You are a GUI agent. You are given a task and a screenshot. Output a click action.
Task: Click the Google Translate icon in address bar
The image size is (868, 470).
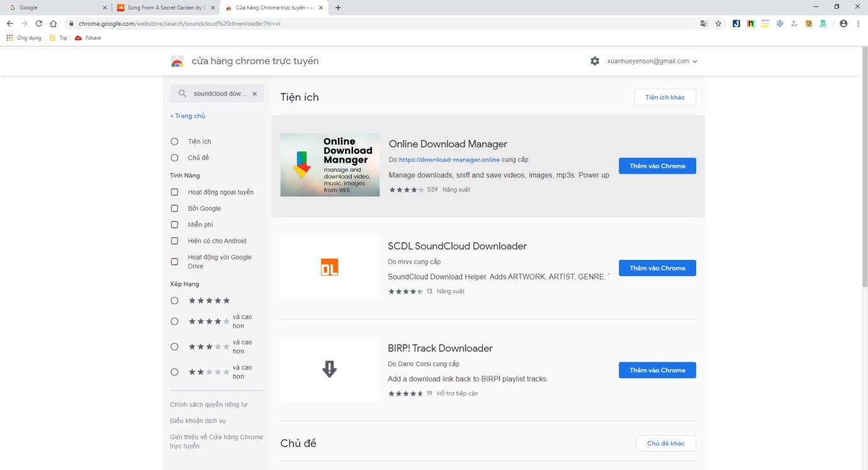(704, 23)
